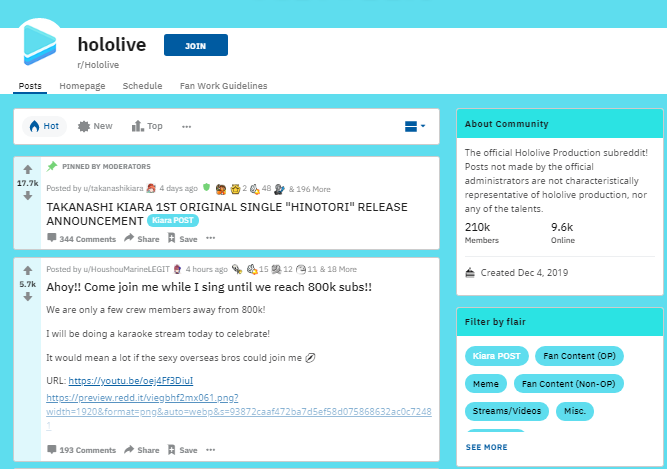The width and height of the screenshot is (667, 469).
Task: Sort posts by Top
Action: (x=147, y=126)
